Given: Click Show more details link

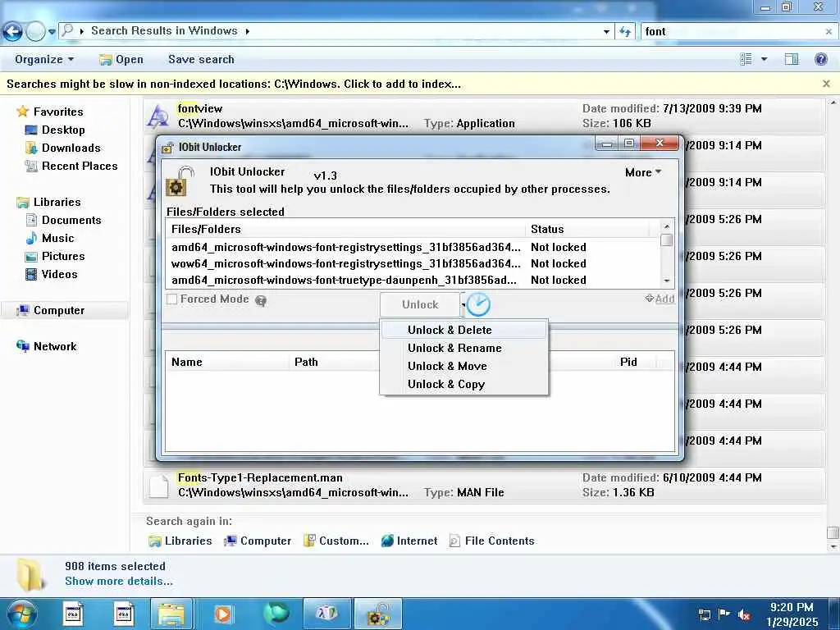Looking at the screenshot, I should (118, 582).
